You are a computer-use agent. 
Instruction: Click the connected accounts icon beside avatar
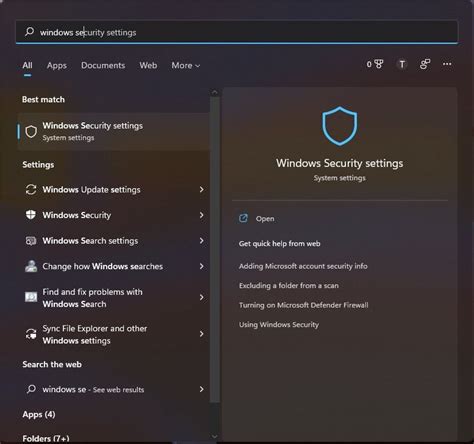click(x=425, y=64)
